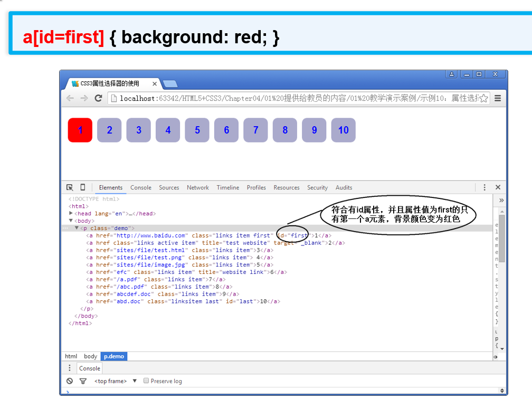
Task: Select p.demo breadcrumb item
Action: [x=114, y=356]
